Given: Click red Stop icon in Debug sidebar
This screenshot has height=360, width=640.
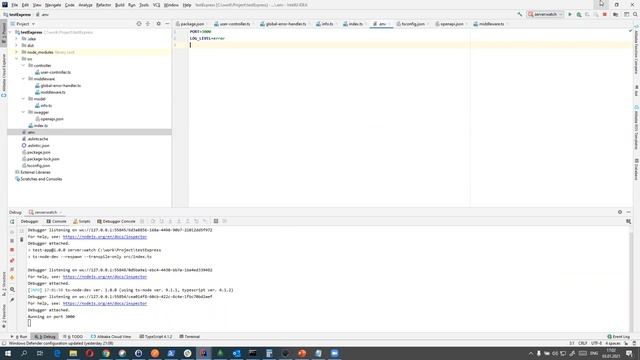Looking at the screenshot, I should pyautogui.click(x=12, y=250).
